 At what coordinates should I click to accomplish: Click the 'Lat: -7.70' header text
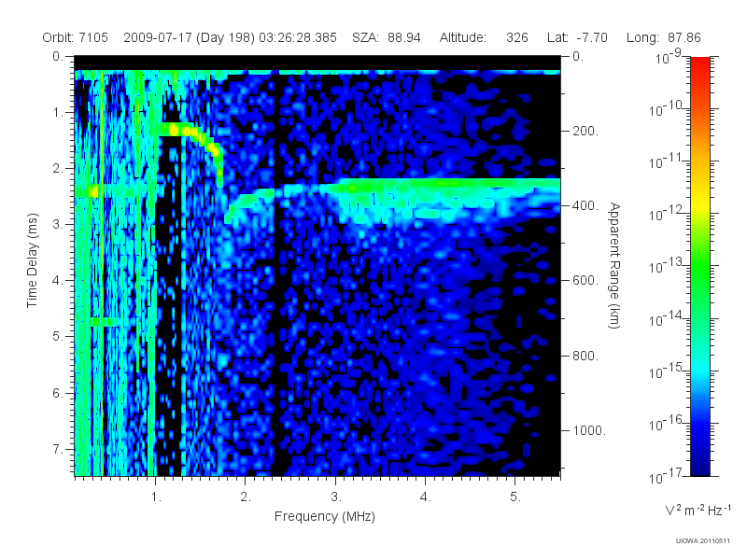[x=577, y=37]
